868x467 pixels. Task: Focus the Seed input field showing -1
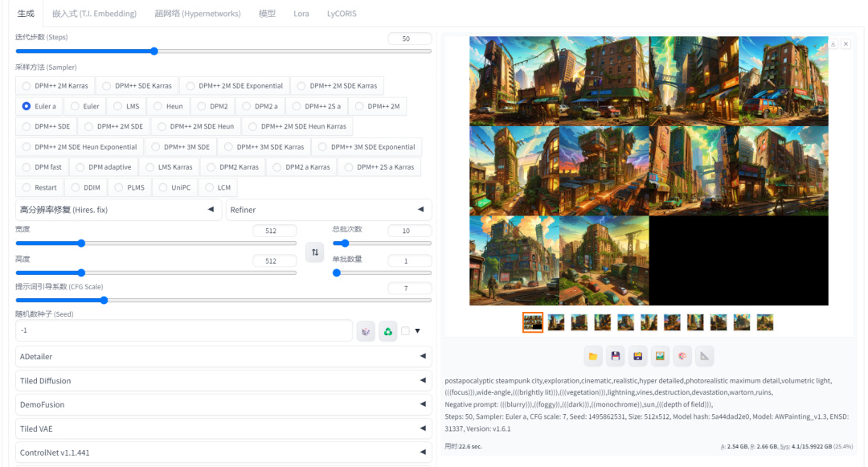[184, 330]
